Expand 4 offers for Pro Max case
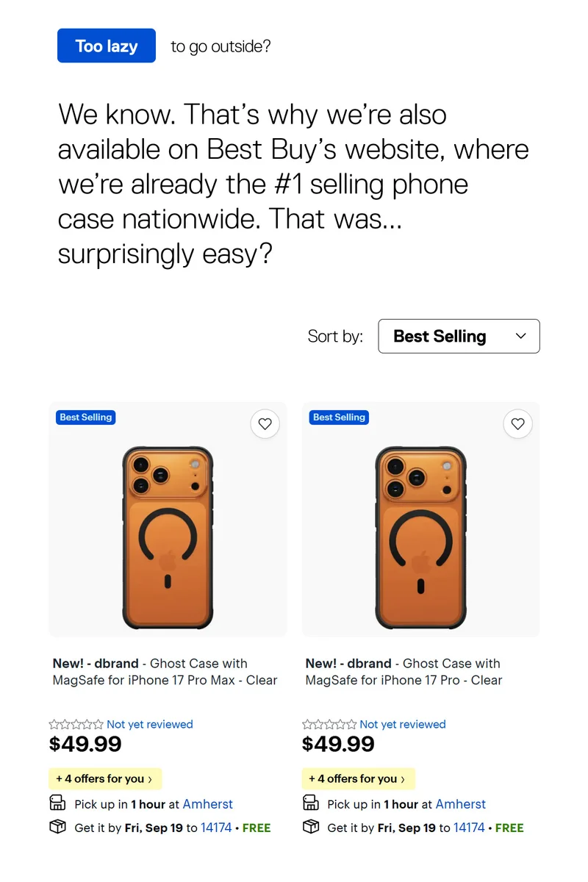 [x=104, y=778]
